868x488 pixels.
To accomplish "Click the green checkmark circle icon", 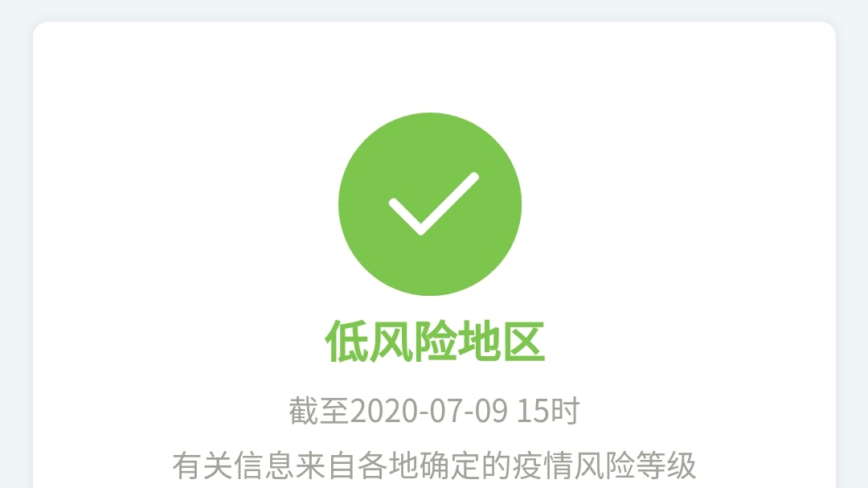I will [x=430, y=204].
